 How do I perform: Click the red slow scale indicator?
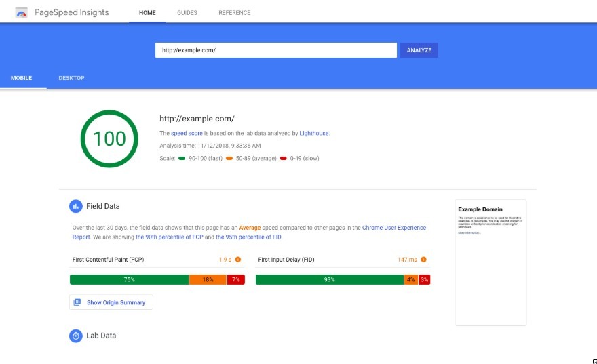pyautogui.click(x=284, y=158)
